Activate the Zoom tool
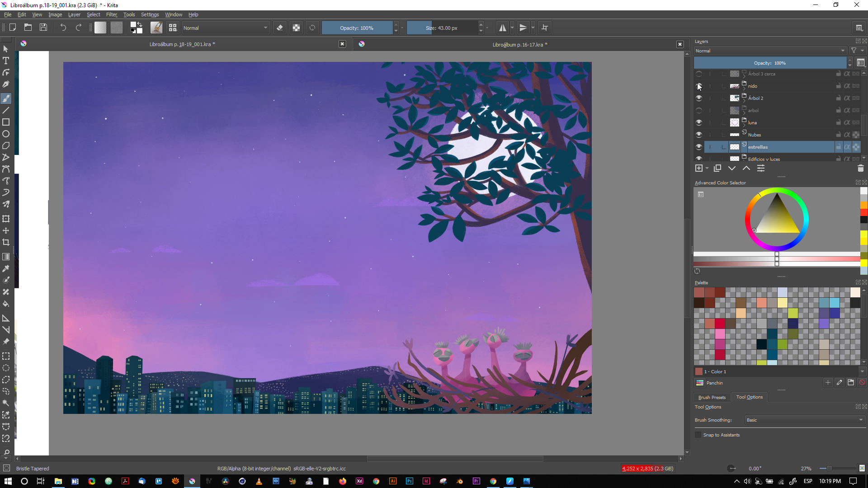 tap(6, 452)
